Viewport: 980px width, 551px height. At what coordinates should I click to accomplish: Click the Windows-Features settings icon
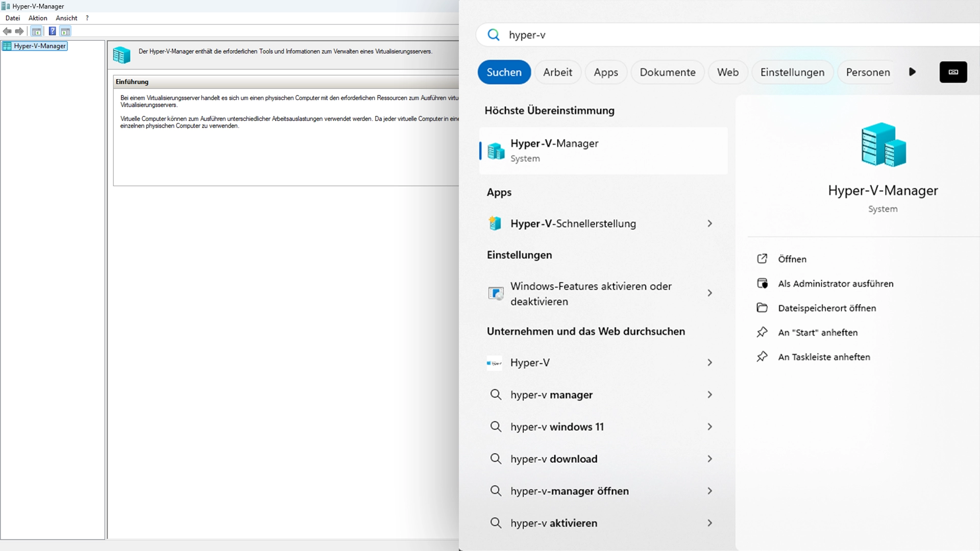(496, 293)
